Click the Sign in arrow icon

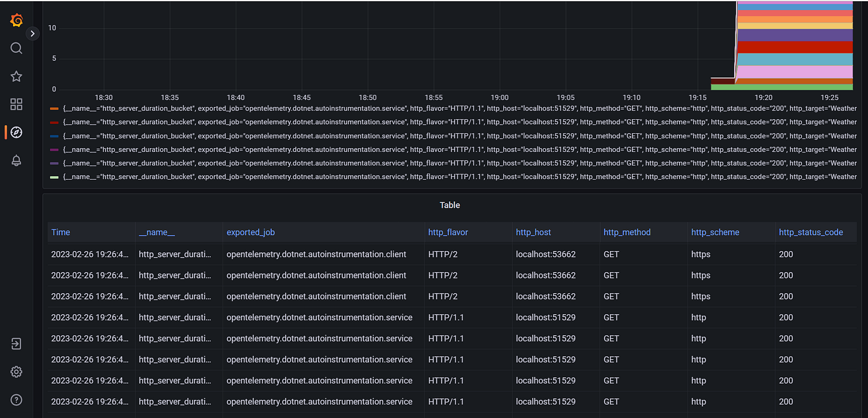point(17,344)
